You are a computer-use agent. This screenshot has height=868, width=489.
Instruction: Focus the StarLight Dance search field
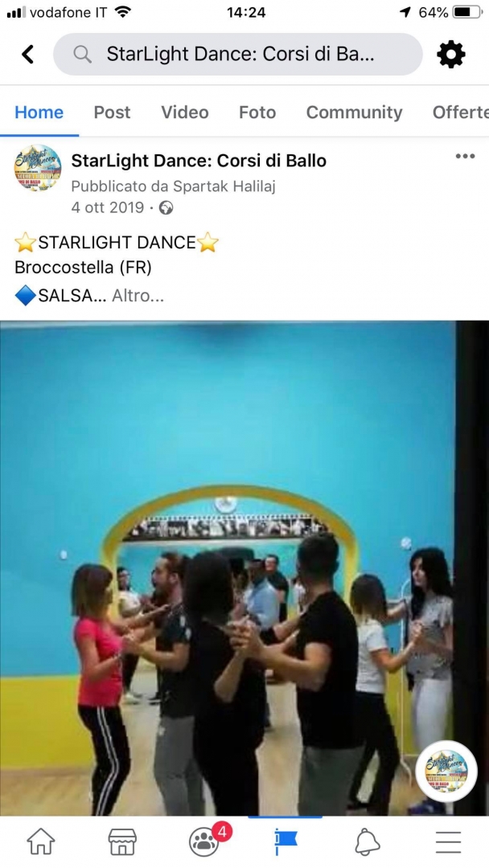coord(237,55)
